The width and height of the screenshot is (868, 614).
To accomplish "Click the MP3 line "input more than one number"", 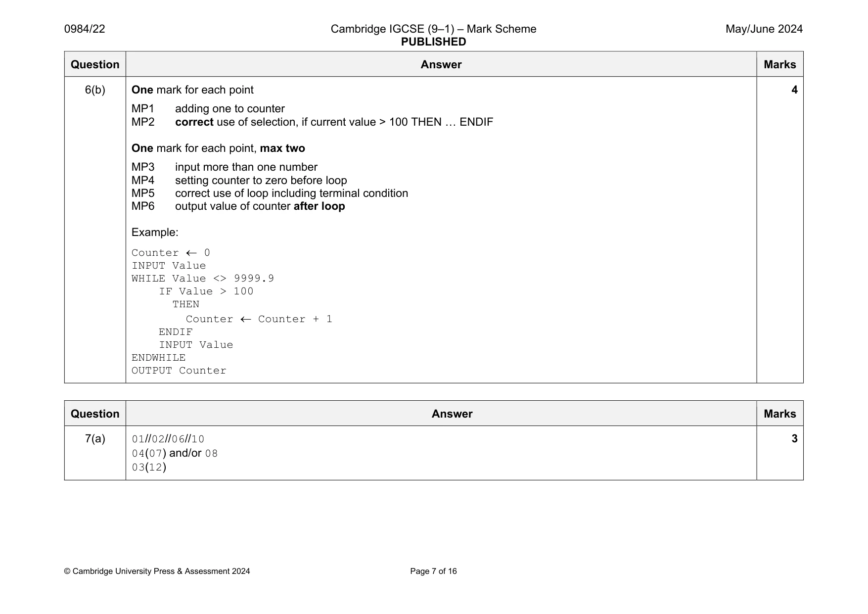I will pos(225,167).
